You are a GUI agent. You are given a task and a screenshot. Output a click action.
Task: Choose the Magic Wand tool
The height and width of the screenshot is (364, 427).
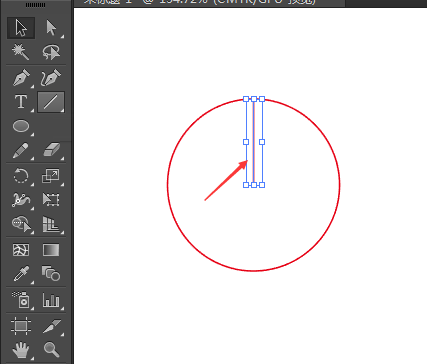point(21,52)
